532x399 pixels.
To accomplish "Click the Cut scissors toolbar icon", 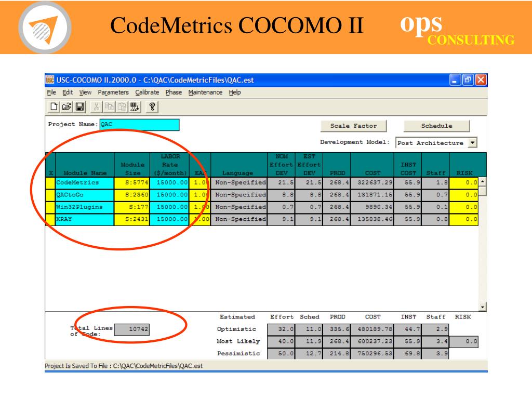I will coord(96,107).
